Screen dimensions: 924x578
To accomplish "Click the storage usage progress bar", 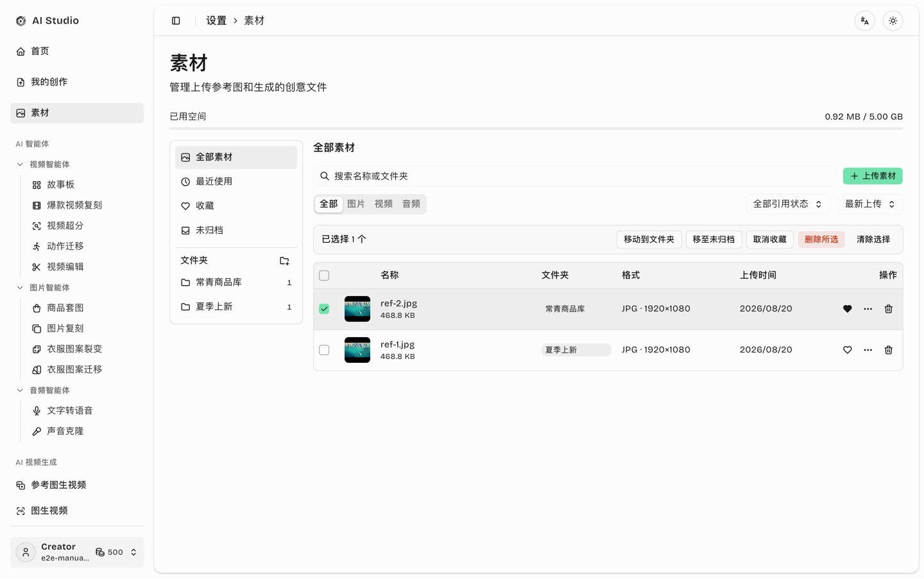I will [536, 128].
